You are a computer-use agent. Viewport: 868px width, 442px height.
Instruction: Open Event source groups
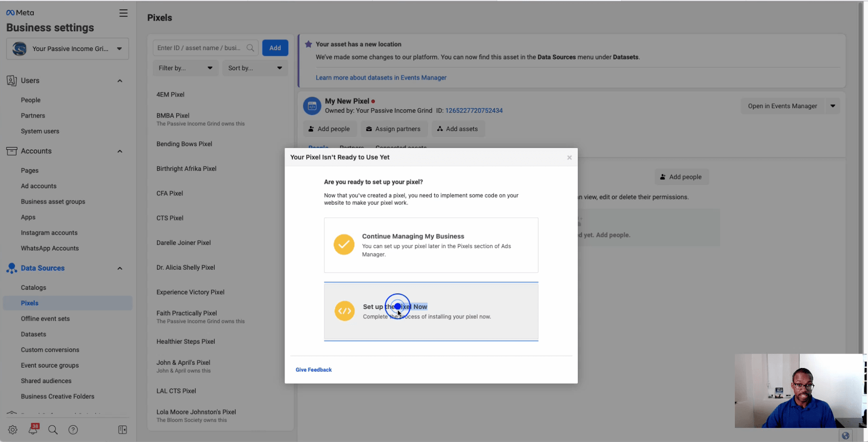pyautogui.click(x=50, y=365)
